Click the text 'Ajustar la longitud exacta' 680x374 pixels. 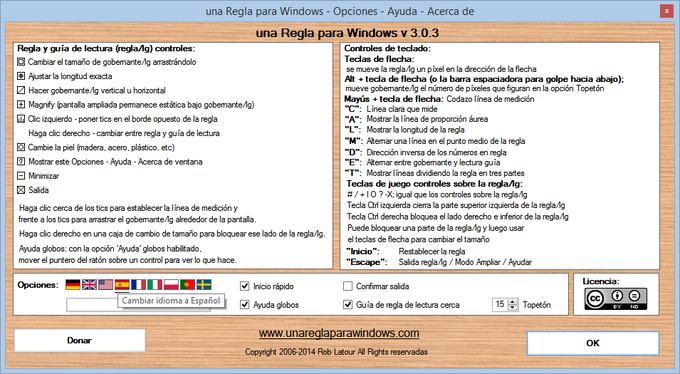(70, 76)
